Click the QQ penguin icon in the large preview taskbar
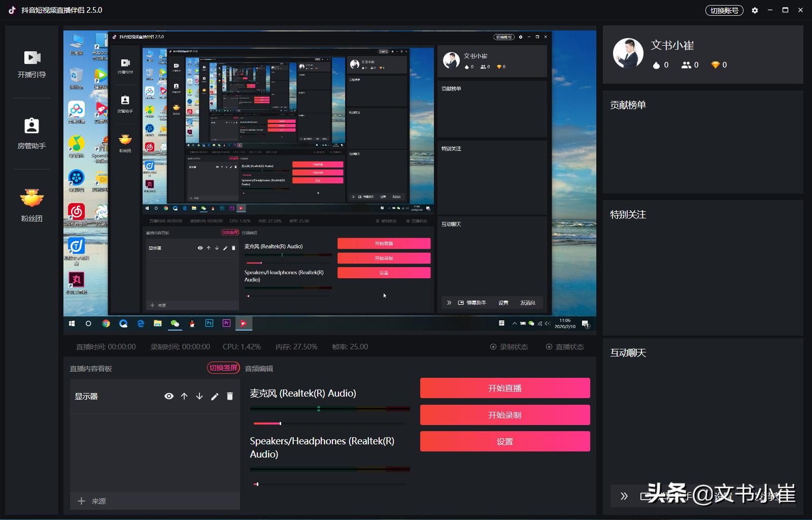812x520 pixels. click(x=192, y=323)
